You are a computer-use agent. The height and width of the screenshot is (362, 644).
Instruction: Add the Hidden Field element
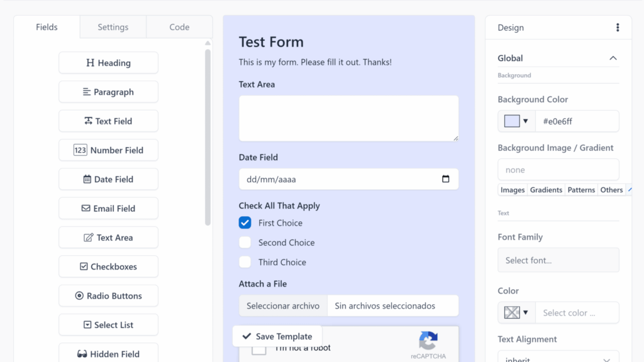[x=108, y=353]
